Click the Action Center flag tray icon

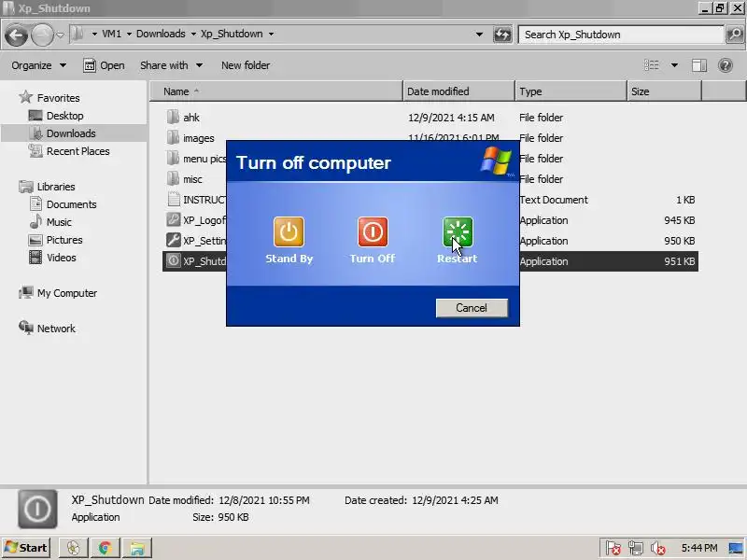(x=613, y=548)
